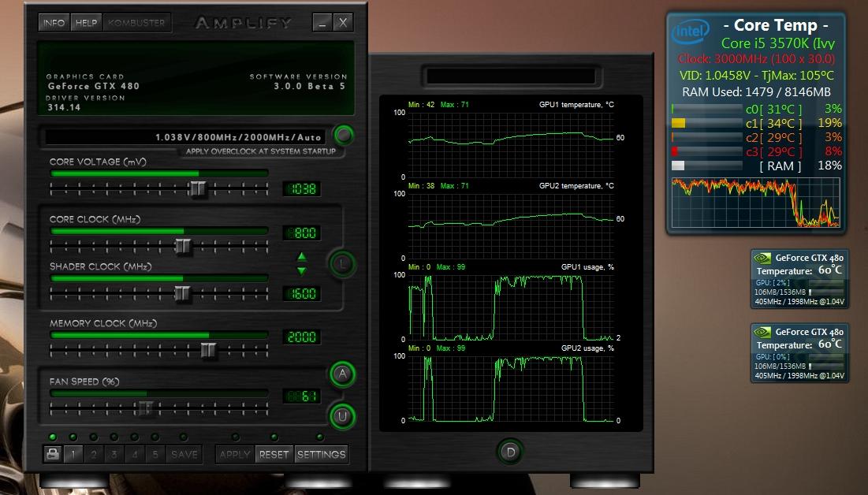Image resolution: width=868 pixels, height=495 pixels.
Task: Click the SAVE profile button
Action: 184,455
